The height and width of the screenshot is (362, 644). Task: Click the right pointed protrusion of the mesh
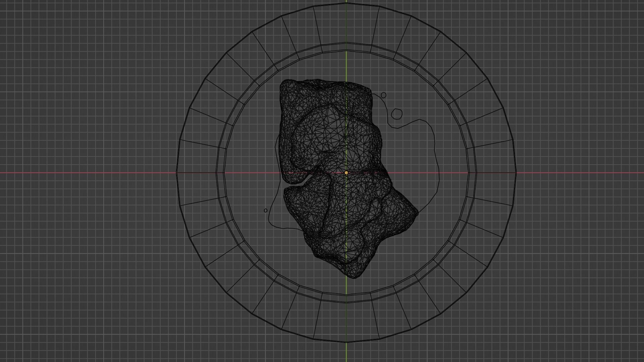[x=416, y=213]
